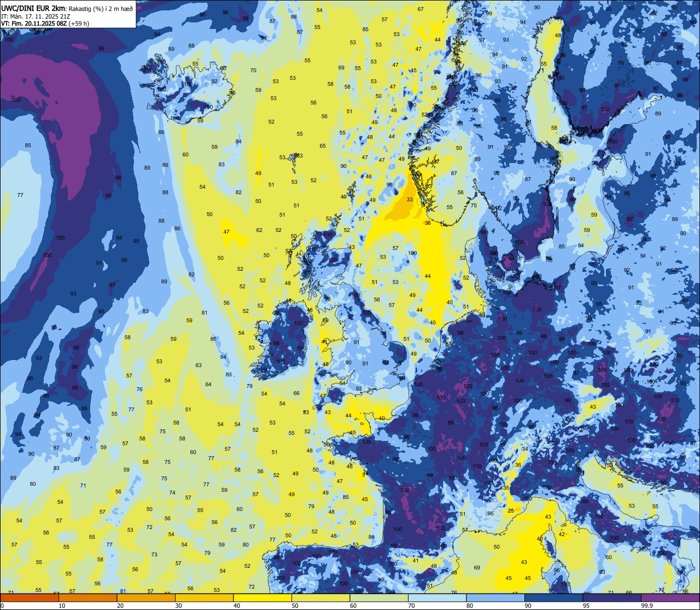
Task: Click the legend tick label '20'
Action: pyautogui.click(x=120, y=606)
